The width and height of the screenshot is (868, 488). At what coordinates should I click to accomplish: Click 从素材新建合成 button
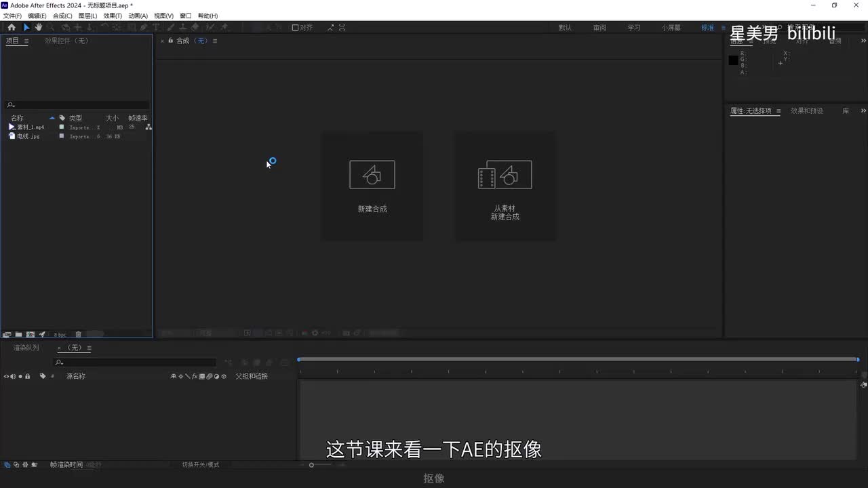pyautogui.click(x=505, y=186)
